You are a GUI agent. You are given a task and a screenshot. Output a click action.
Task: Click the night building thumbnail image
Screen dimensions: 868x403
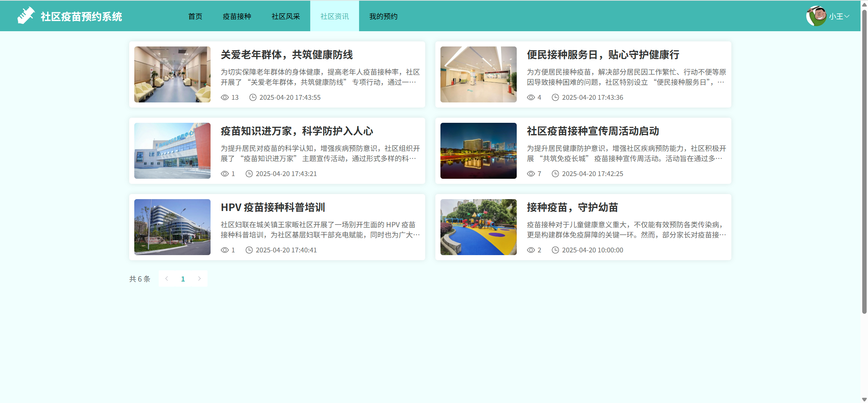click(x=478, y=151)
